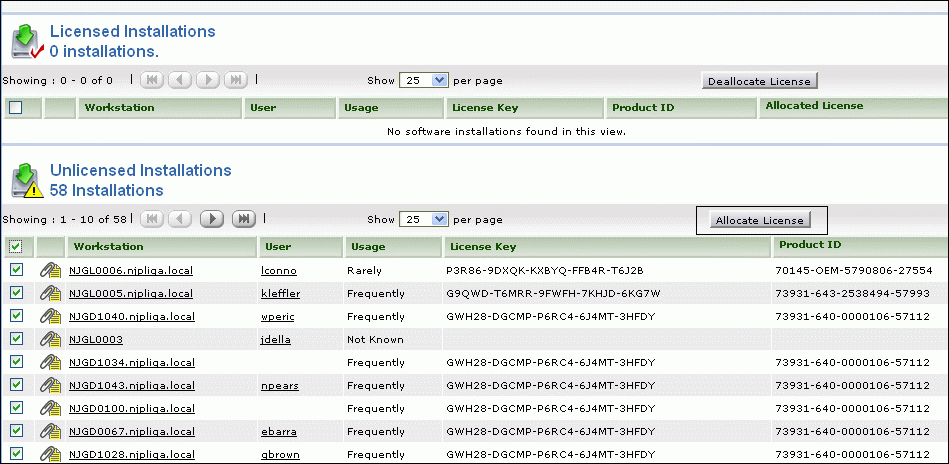The image size is (949, 464).
Task: Click last page arrow in Unlicensed Installations
Action: [242, 219]
